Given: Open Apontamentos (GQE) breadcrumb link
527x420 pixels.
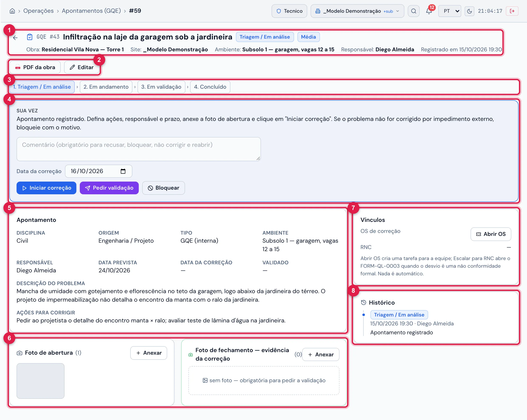Looking at the screenshot, I should click(x=91, y=11).
